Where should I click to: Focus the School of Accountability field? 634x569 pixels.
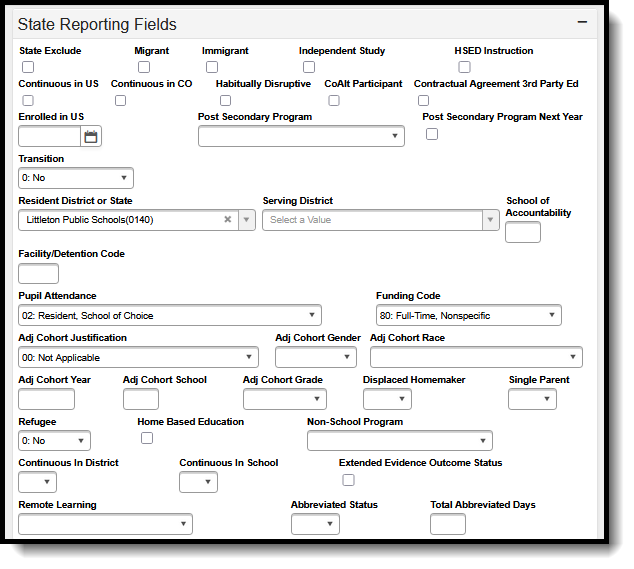tap(523, 232)
